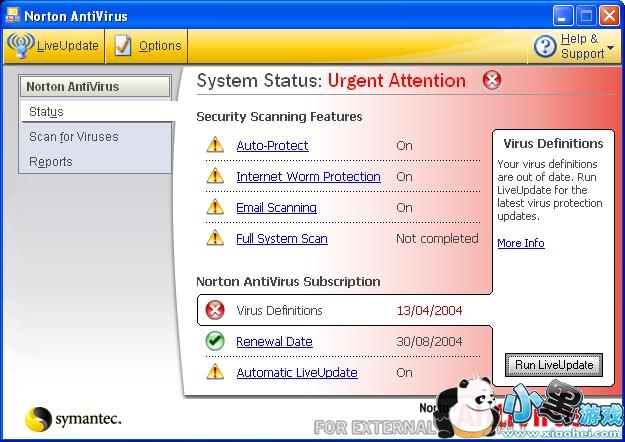Minimize the Norton AntiVirus window
625x442 pixels.
tap(563, 16)
